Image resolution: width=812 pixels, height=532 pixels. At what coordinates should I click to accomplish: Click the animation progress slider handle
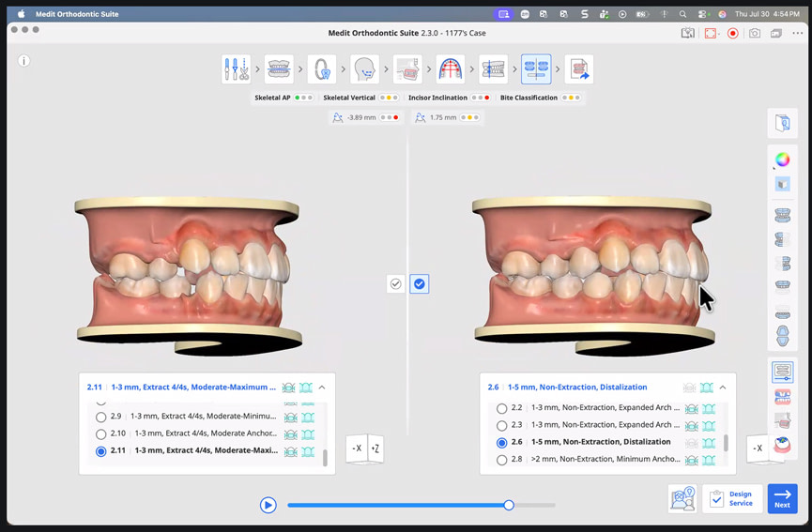point(509,505)
